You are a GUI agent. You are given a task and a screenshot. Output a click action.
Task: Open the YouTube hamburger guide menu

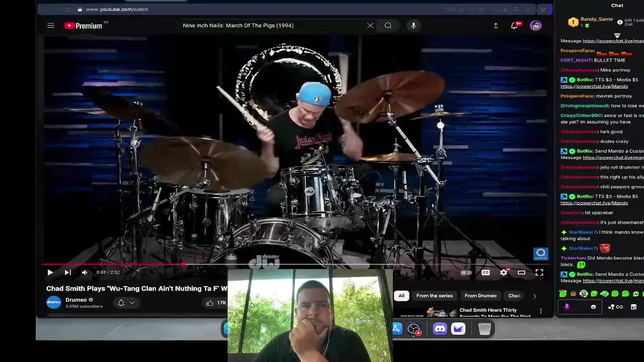[x=51, y=26]
